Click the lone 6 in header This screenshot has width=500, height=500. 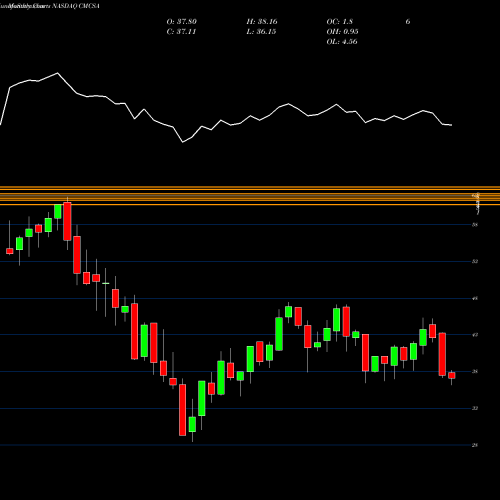point(408,22)
